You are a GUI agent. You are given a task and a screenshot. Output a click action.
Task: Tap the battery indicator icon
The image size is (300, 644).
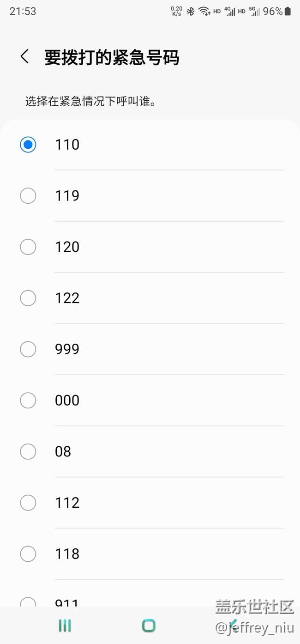tap(288, 12)
